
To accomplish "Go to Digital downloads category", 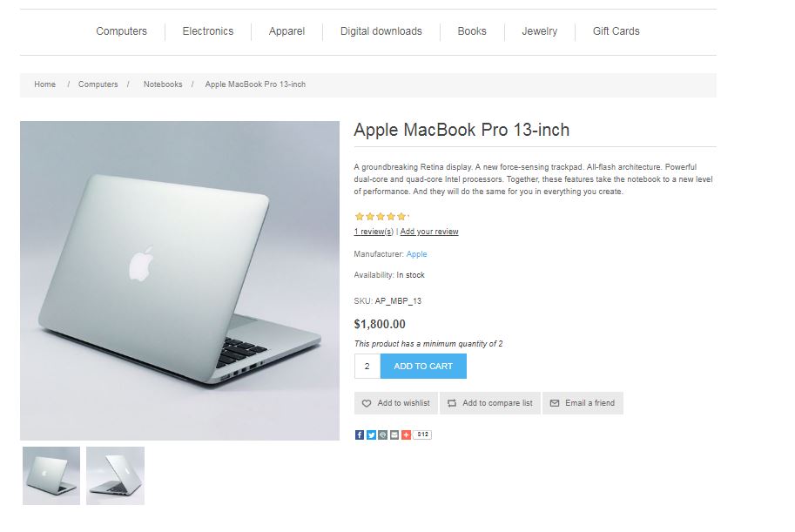I will pyautogui.click(x=381, y=31).
